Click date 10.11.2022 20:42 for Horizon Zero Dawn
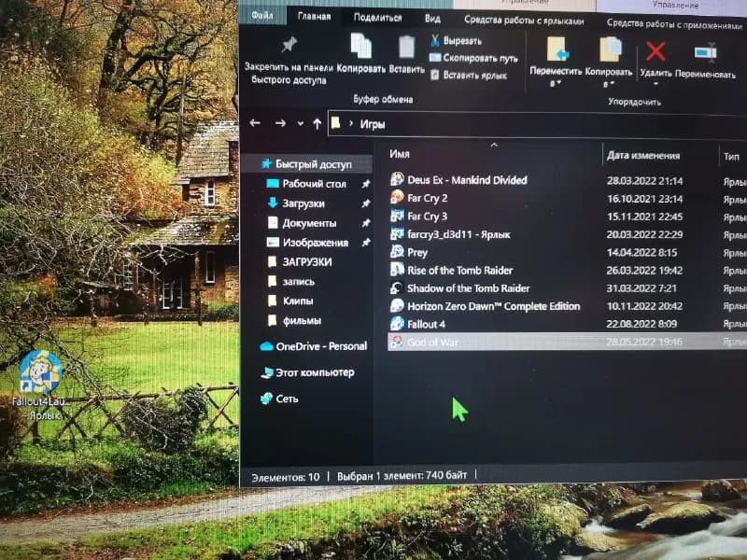The width and height of the screenshot is (747, 560). point(644,306)
